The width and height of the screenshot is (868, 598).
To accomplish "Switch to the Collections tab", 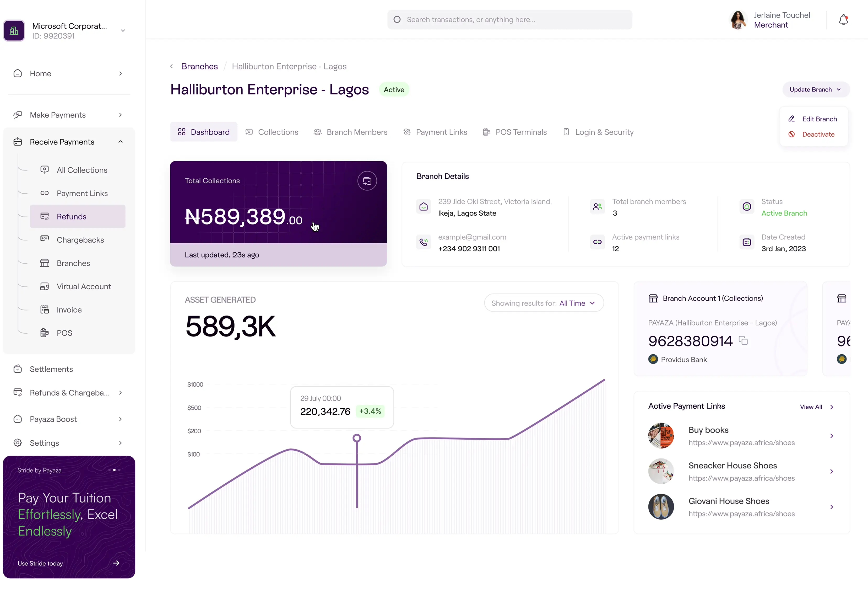I will click(272, 132).
